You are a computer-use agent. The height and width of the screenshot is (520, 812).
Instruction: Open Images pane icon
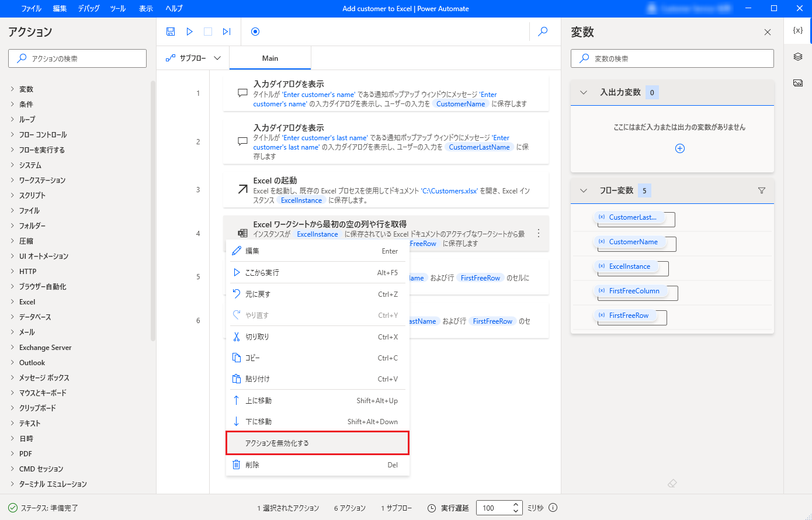pos(798,83)
